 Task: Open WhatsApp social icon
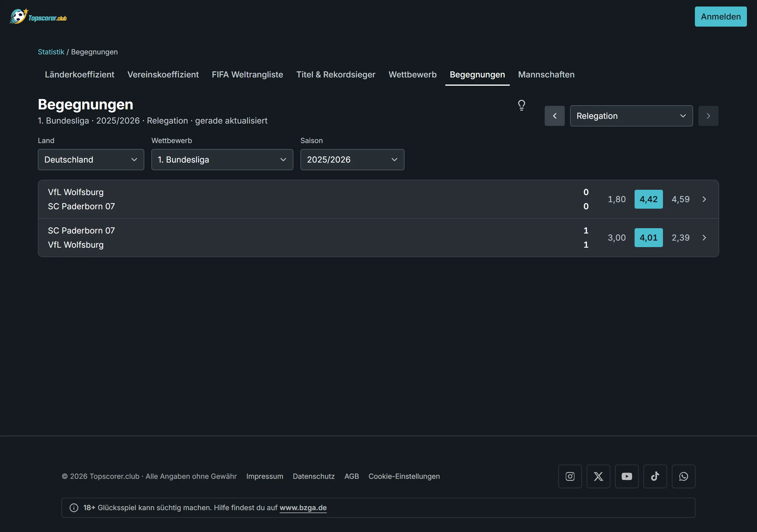(x=683, y=476)
